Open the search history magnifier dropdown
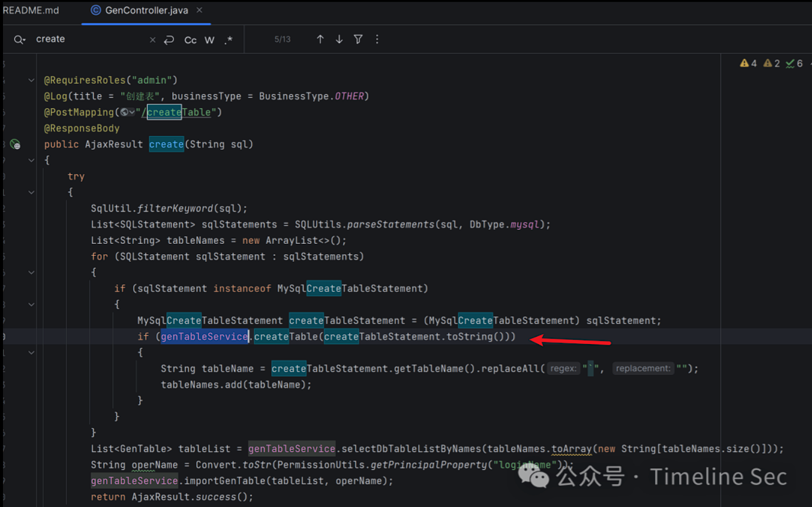 click(x=20, y=40)
